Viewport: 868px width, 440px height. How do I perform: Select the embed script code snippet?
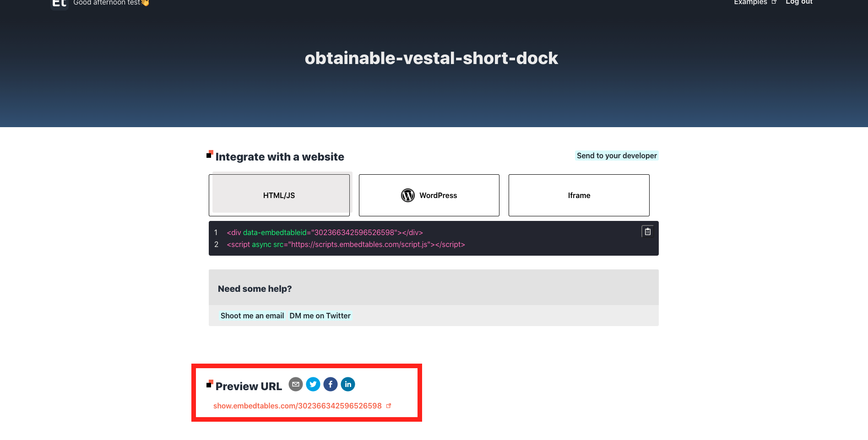[346, 244]
